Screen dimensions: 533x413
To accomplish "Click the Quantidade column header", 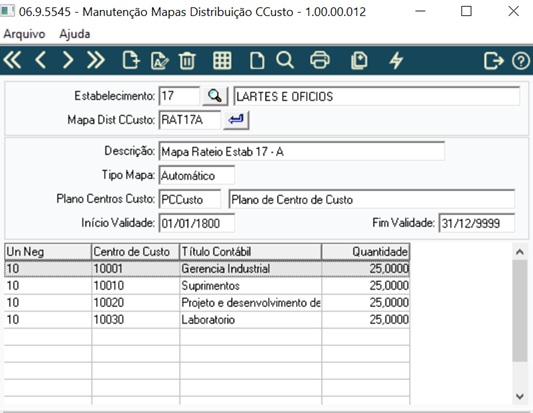I will click(366, 252).
